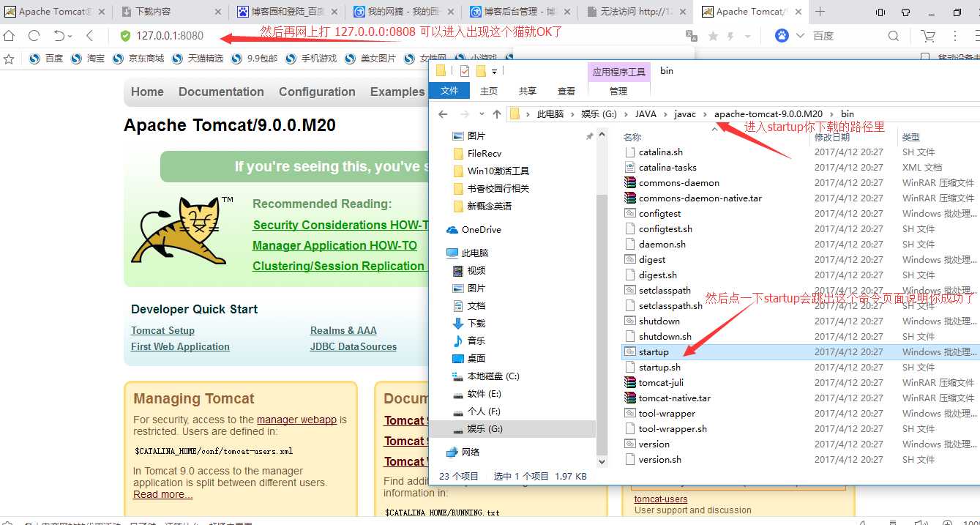Open JDBC DataSources link
Image resolution: width=980 pixels, height=525 pixels.
[x=354, y=346]
